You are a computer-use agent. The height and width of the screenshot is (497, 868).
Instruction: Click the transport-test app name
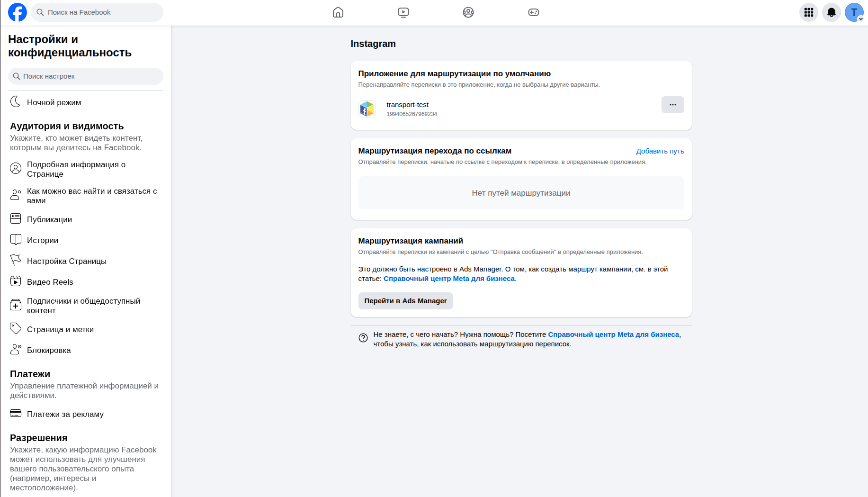pyautogui.click(x=407, y=105)
